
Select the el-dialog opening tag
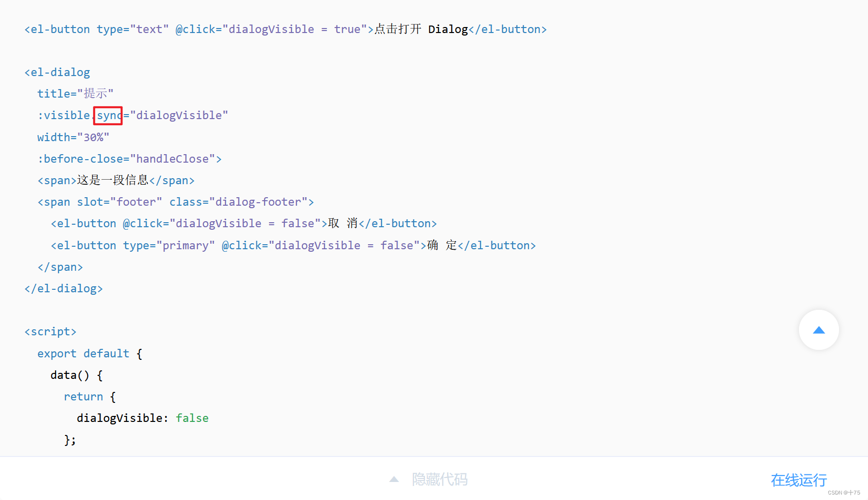point(57,72)
